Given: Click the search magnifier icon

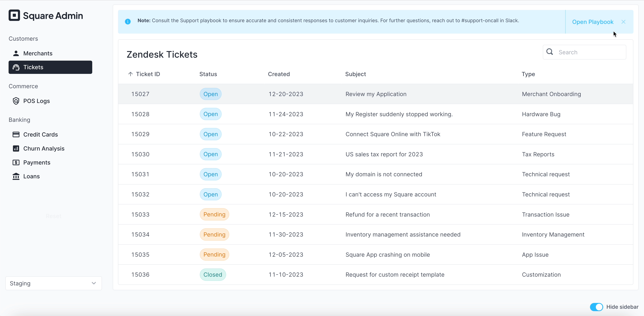Looking at the screenshot, I should (x=550, y=52).
